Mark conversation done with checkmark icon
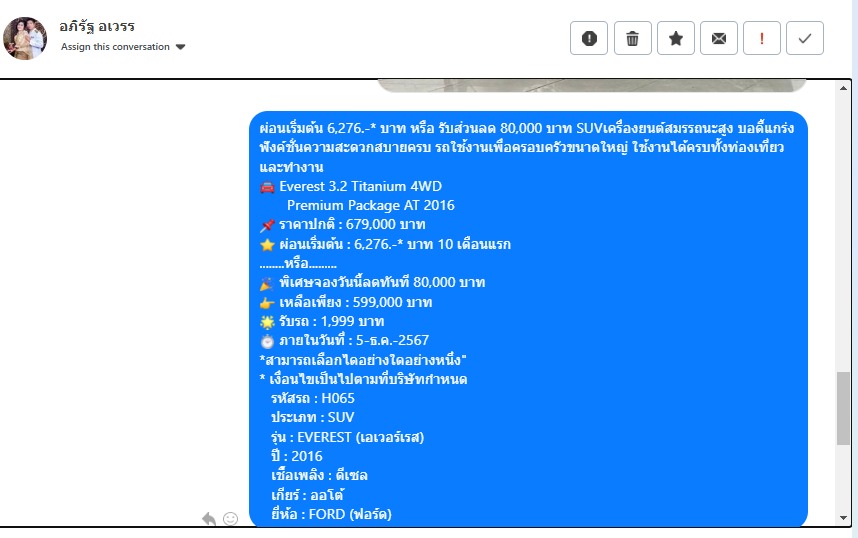 click(x=805, y=38)
